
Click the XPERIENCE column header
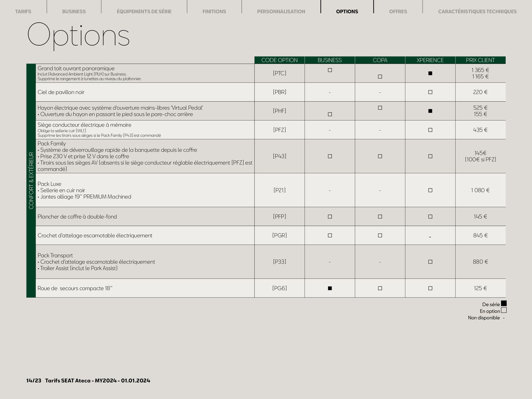click(430, 60)
